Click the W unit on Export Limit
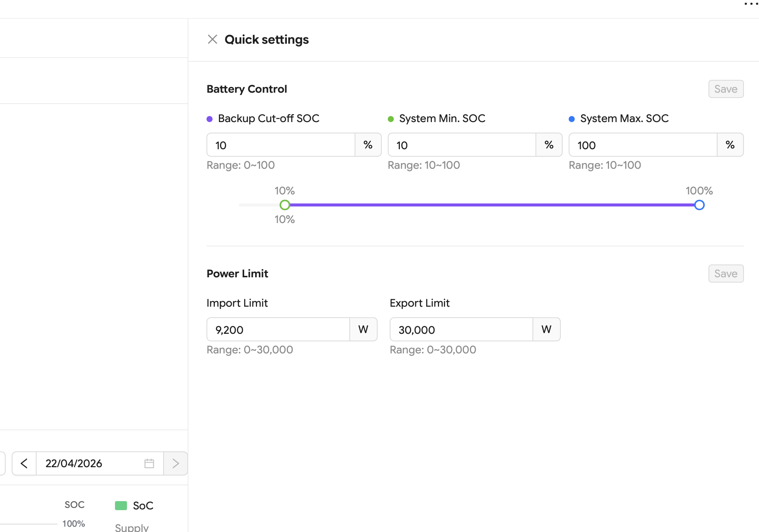 tap(546, 330)
